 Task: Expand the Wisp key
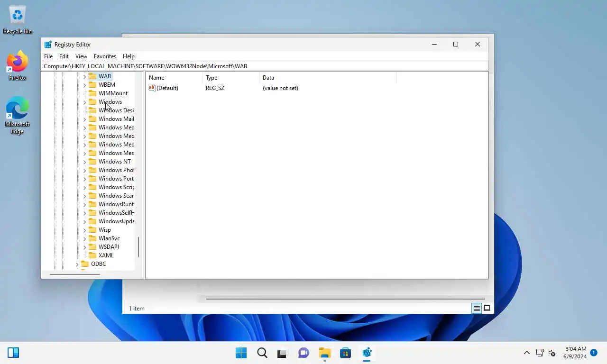pyautogui.click(x=85, y=230)
